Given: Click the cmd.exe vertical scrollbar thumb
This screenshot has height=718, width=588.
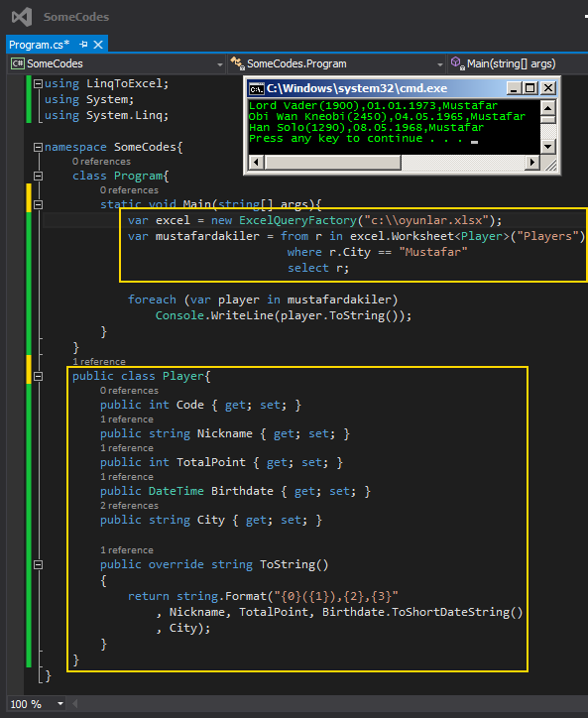Looking at the screenshot, I should click(x=548, y=120).
